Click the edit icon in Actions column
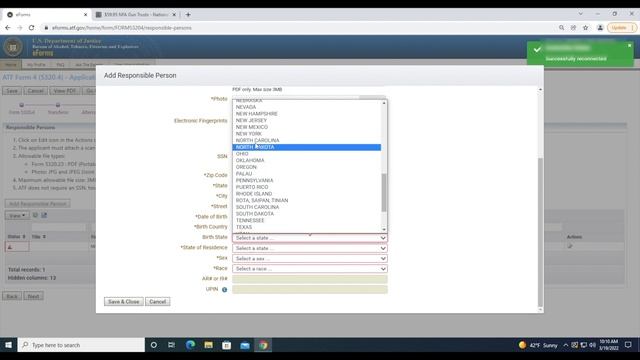 click(x=570, y=246)
